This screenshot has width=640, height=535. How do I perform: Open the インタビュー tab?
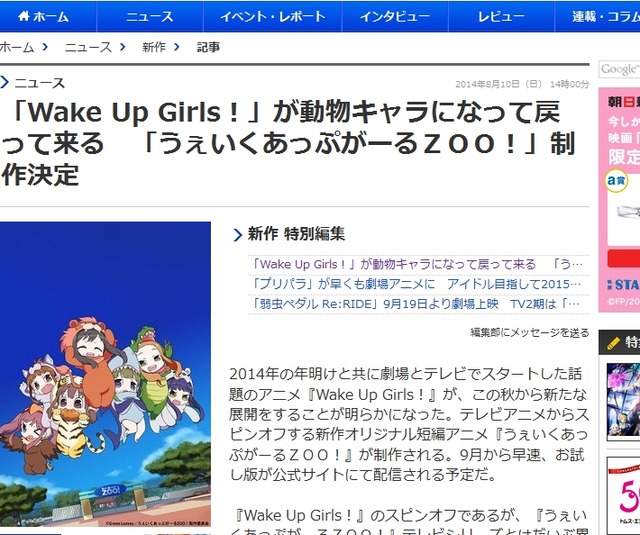pos(395,16)
